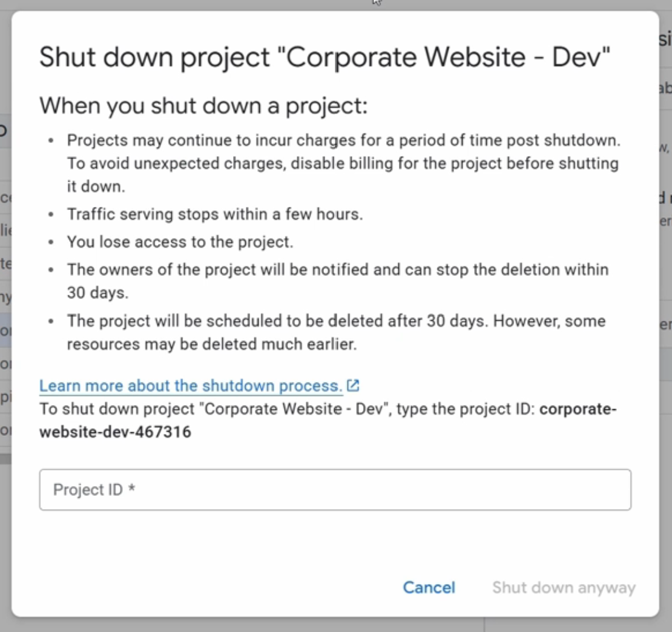Click the bullet about deletion after 30 days
The height and width of the screenshot is (632, 672).
[337, 332]
